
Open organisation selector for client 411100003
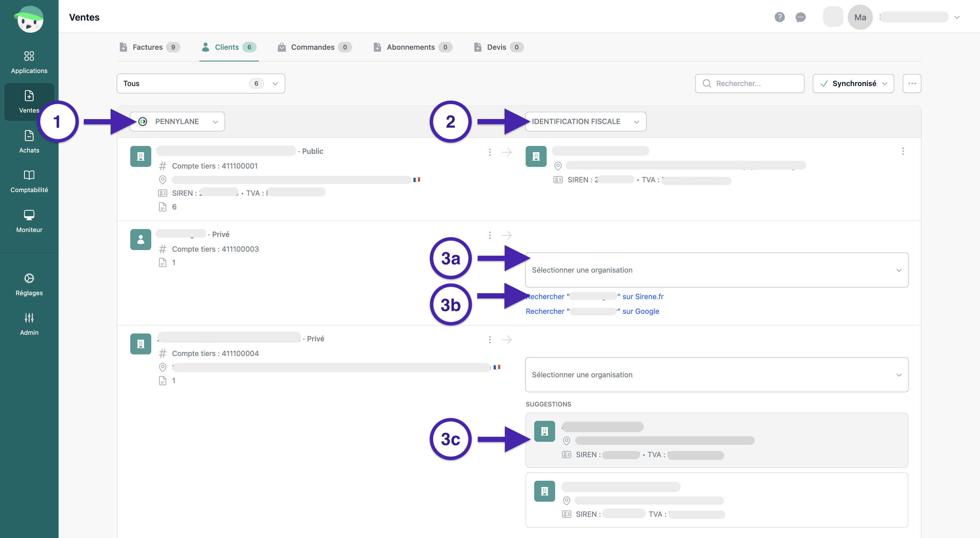717,270
